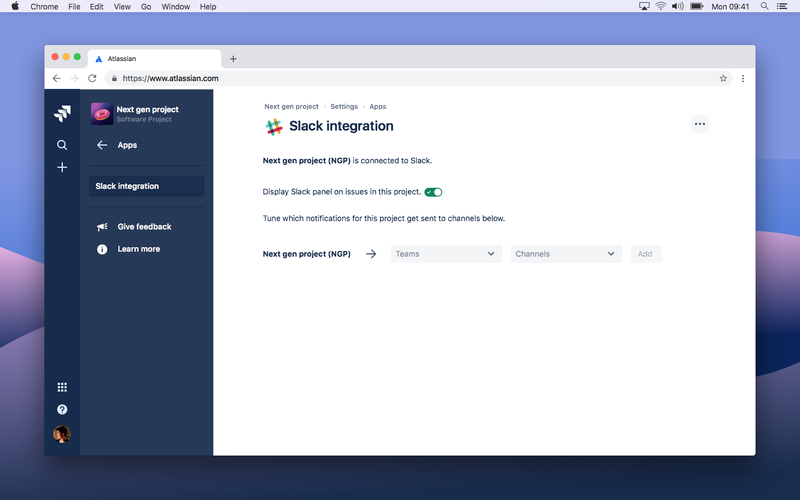This screenshot has height=500, width=800.
Task: Click Next gen project breadcrumb
Action: [291, 107]
